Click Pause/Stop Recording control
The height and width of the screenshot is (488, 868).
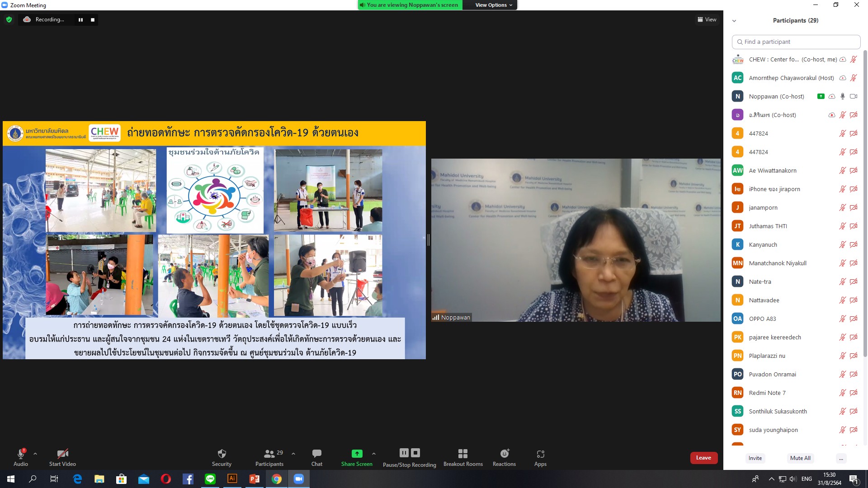[x=410, y=457]
